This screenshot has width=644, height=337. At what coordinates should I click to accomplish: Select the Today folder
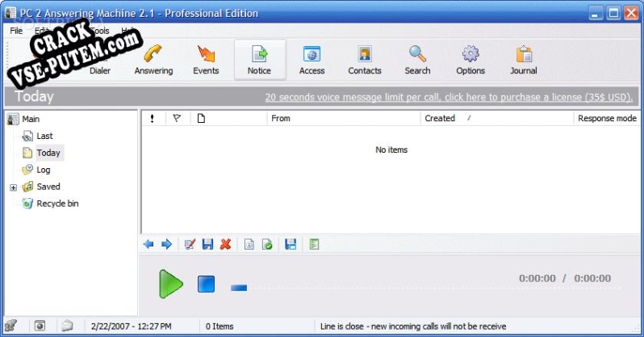click(48, 153)
